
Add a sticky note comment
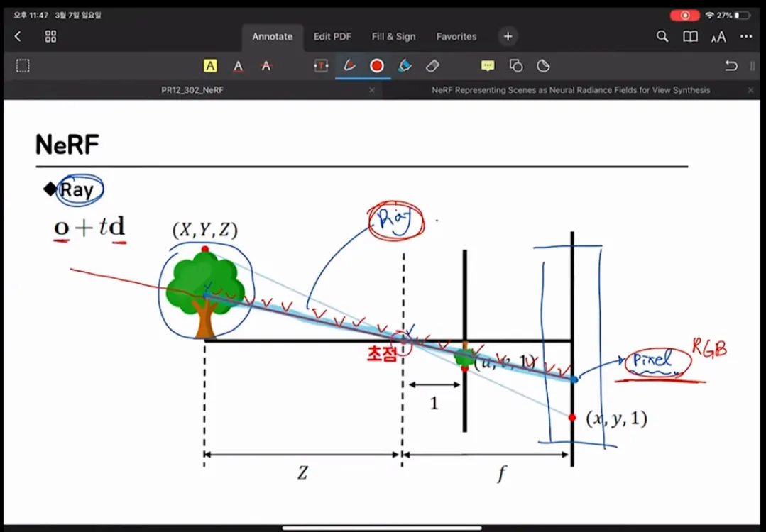pyautogui.click(x=488, y=66)
